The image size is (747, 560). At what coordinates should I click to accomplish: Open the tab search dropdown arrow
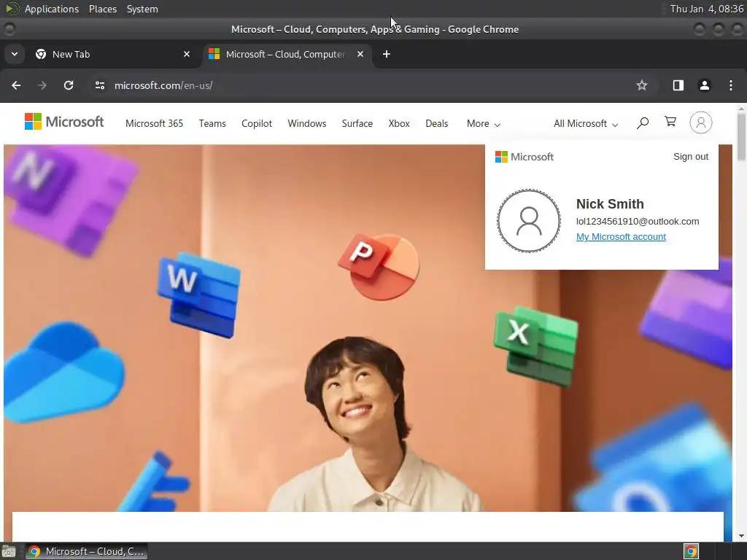(15, 54)
